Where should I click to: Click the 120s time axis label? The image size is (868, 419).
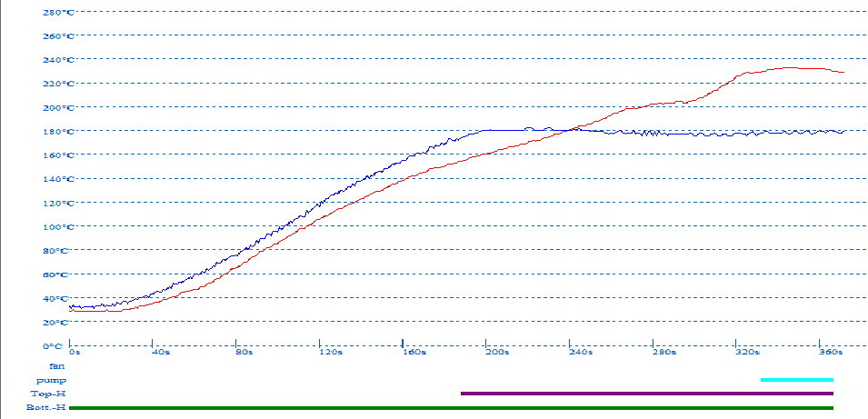point(328,352)
